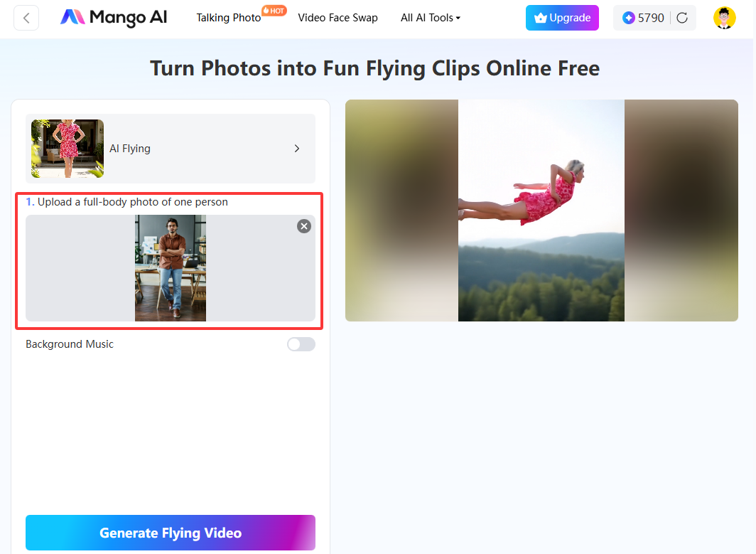This screenshot has height=554, width=756.
Task: Click the flying woman preview image
Action: 541,210
